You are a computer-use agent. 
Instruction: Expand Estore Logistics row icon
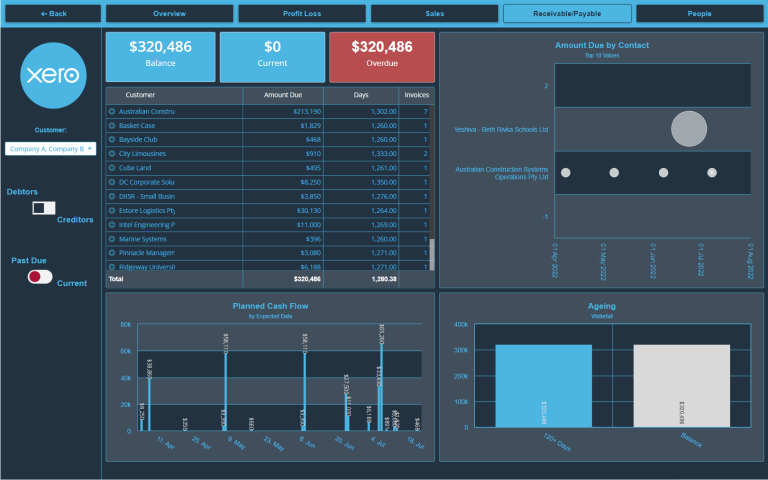pyautogui.click(x=112, y=211)
